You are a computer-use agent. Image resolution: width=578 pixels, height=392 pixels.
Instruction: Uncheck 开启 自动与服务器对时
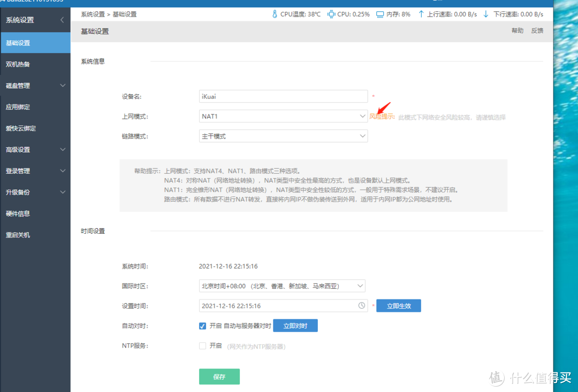(202, 326)
